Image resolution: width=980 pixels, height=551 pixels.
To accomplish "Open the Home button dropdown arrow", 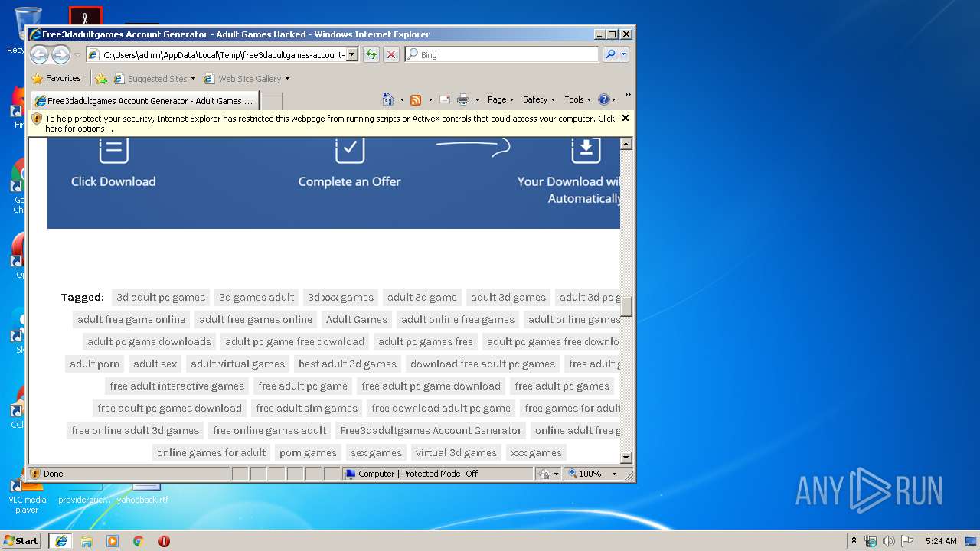I will point(402,100).
